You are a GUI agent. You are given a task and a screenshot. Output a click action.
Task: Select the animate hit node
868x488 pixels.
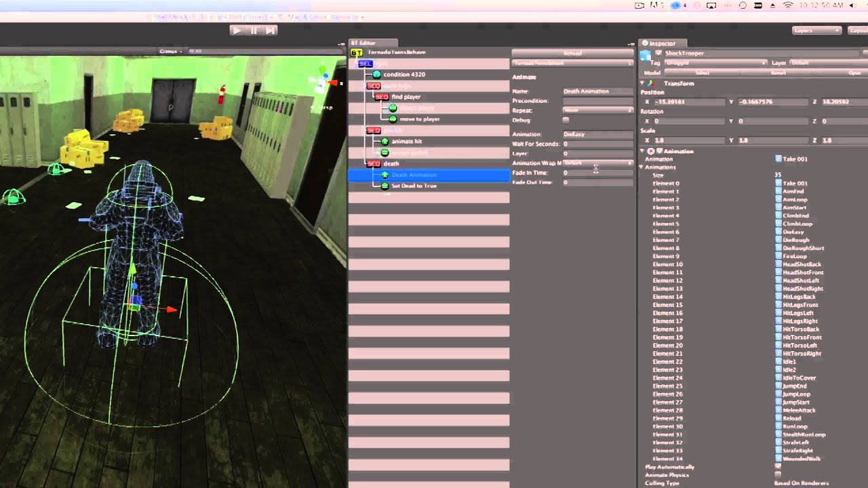click(406, 142)
